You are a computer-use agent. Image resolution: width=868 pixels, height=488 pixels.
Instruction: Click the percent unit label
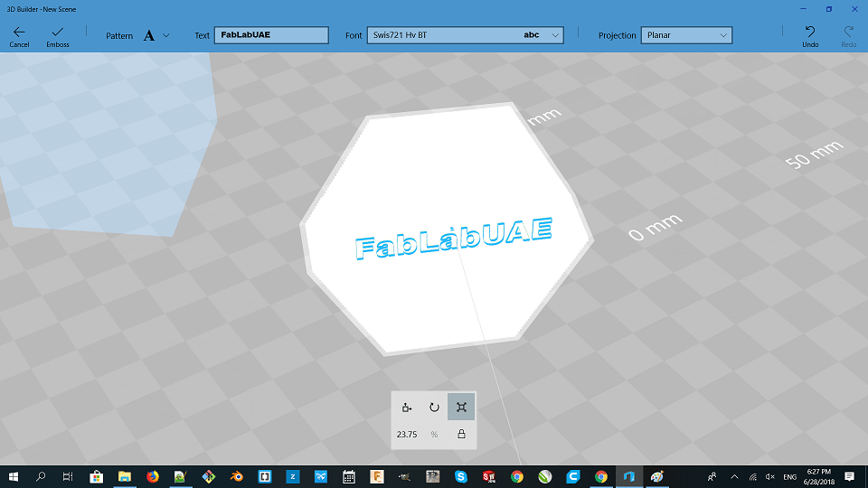coord(434,435)
